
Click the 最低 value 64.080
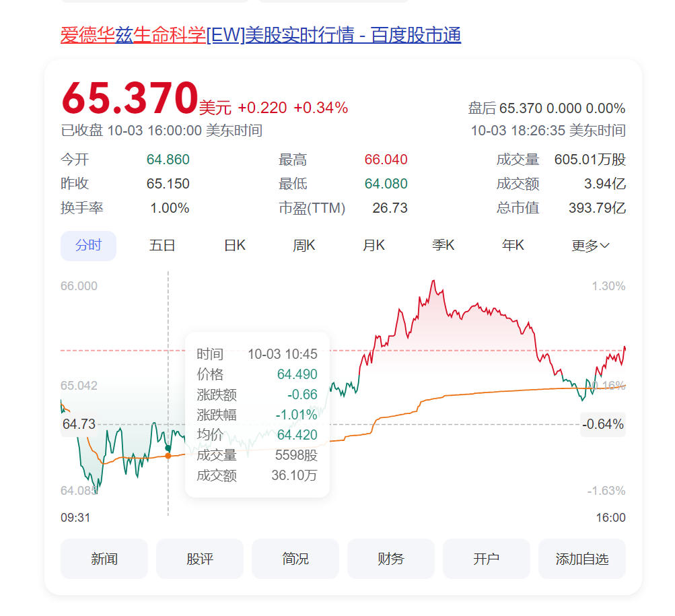386,184
